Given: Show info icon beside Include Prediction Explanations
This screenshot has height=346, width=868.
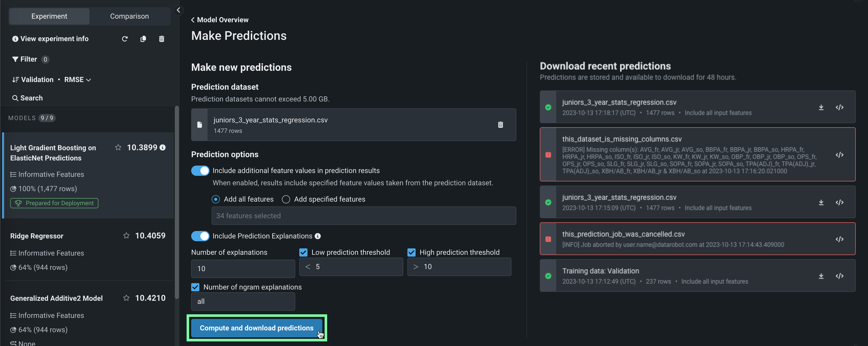Looking at the screenshot, I should coord(318,236).
